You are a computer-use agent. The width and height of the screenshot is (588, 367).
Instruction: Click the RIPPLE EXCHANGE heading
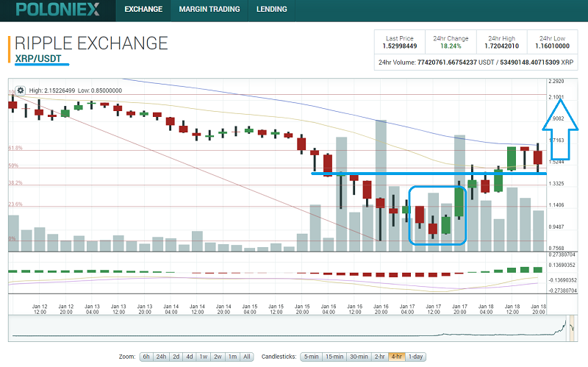91,43
